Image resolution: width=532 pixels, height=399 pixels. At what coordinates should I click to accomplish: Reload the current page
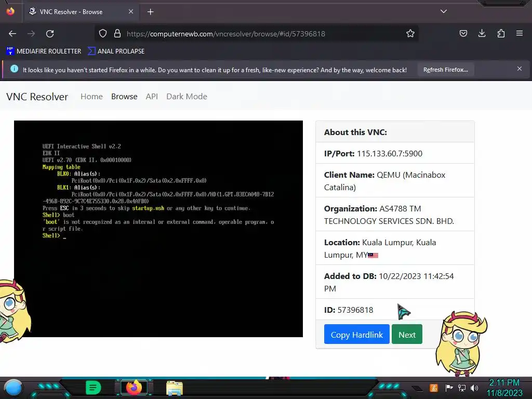(x=50, y=34)
